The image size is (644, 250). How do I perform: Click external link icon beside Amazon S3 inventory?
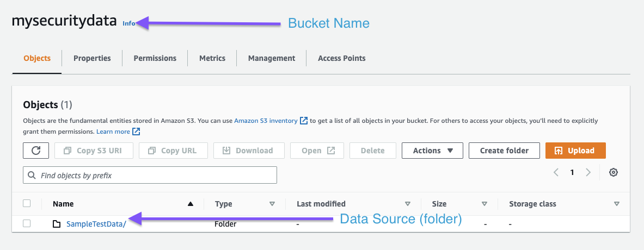pyautogui.click(x=304, y=121)
